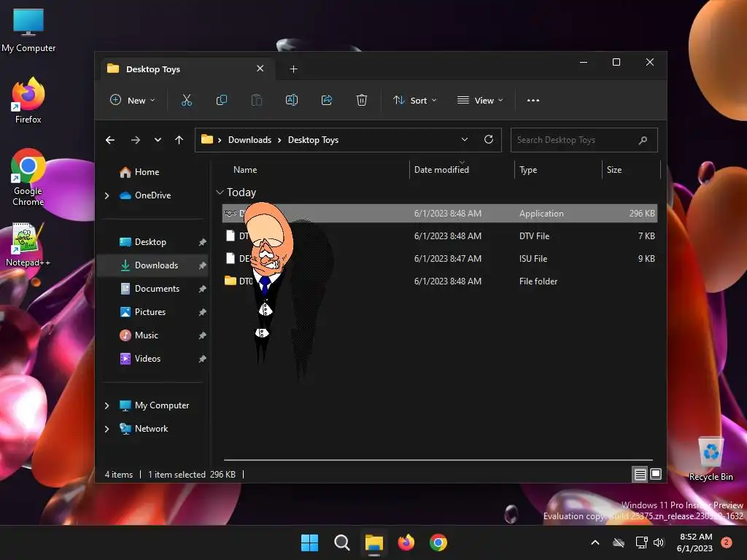Launch Firefox from the taskbar
This screenshot has width=747, height=560.
pos(406,542)
